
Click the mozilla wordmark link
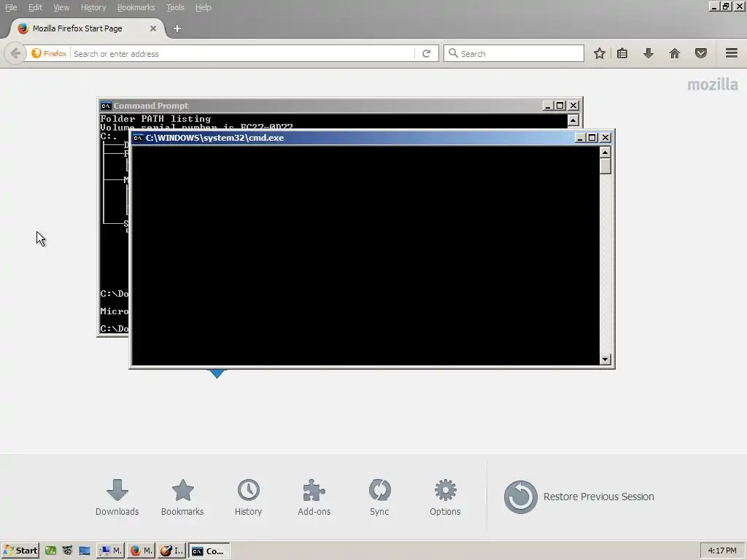(713, 85)
